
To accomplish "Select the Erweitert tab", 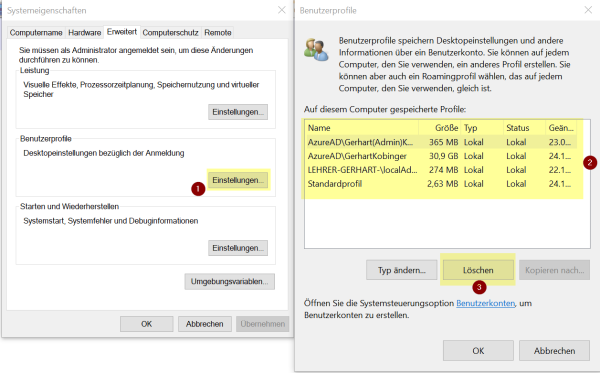I will (122, 32).
